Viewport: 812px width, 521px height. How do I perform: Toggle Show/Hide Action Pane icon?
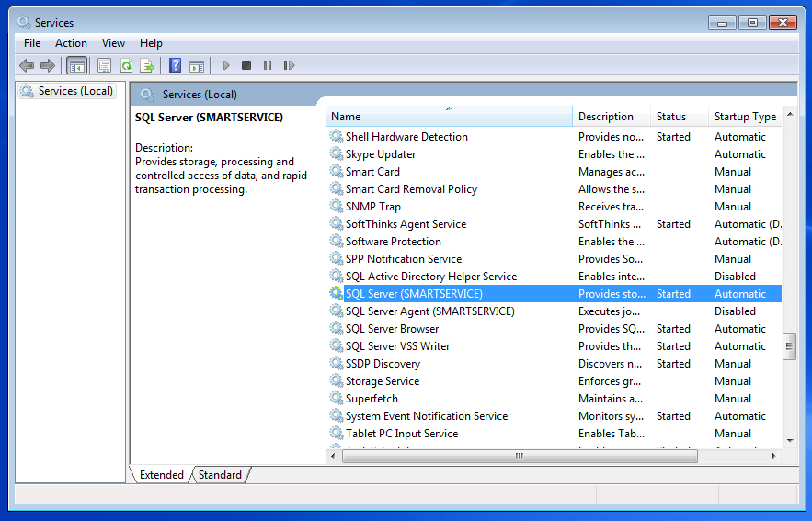click(197, 66)
